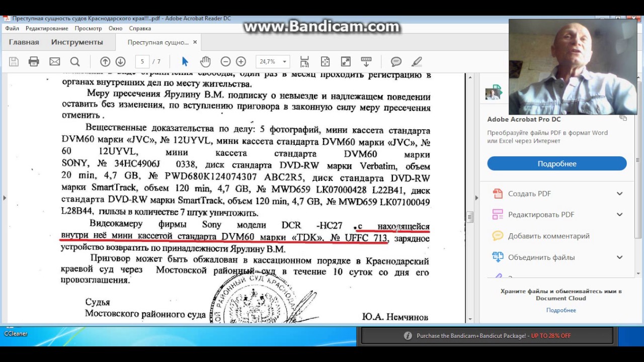Image resolution: width=644 pixels, height=362 pixels.
Task: Click the Fit one full page icon
Action: pyautogui.click(x=325, y=61)
